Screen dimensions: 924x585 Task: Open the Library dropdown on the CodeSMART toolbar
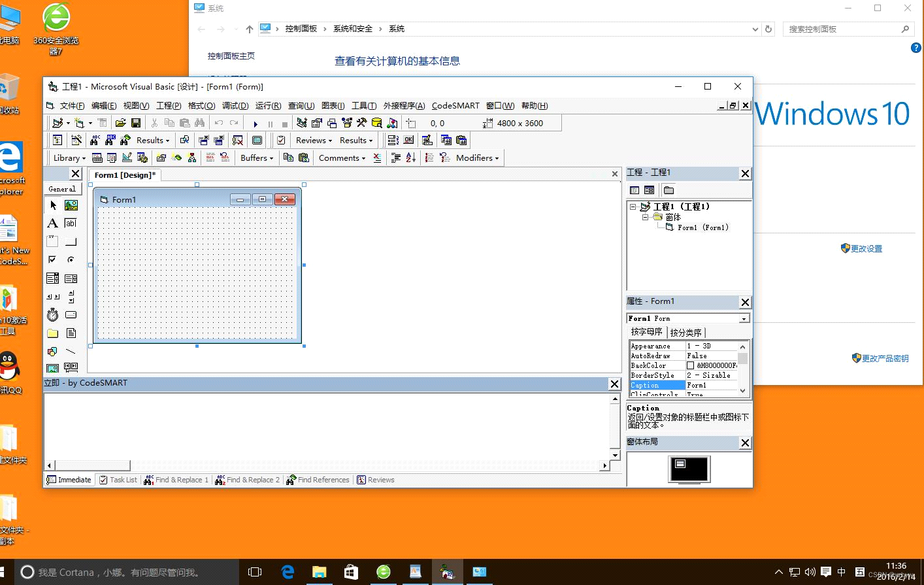click(69, 158)
